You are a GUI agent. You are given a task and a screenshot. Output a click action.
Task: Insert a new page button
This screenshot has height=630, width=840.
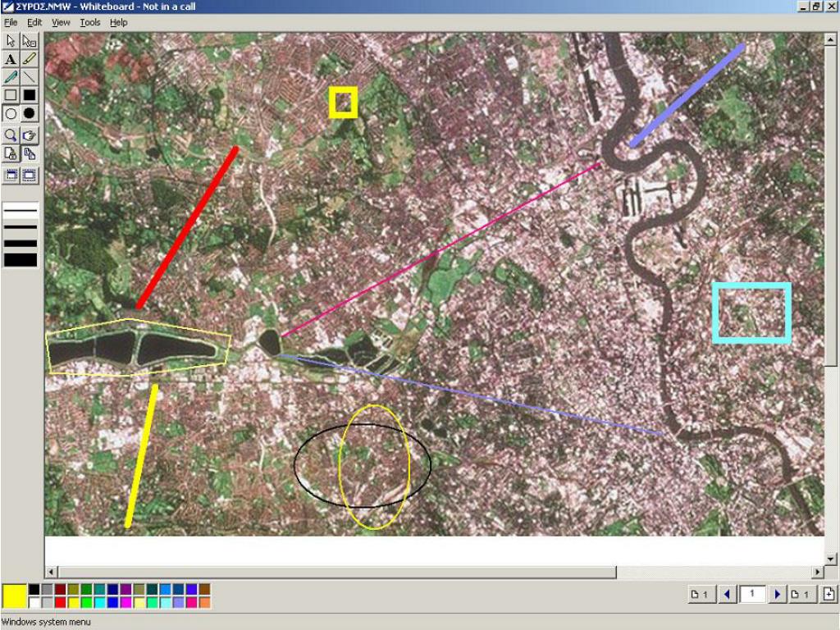click(x=829, y=594)
